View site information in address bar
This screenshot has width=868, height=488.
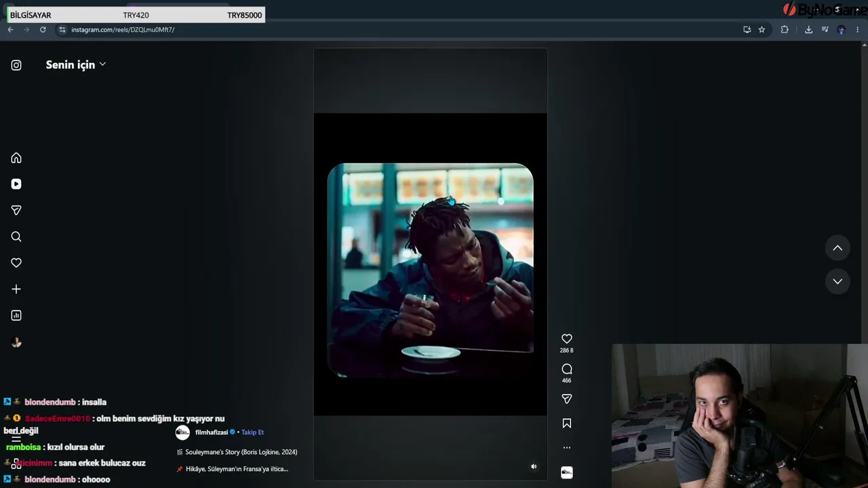tap(62, 30)
